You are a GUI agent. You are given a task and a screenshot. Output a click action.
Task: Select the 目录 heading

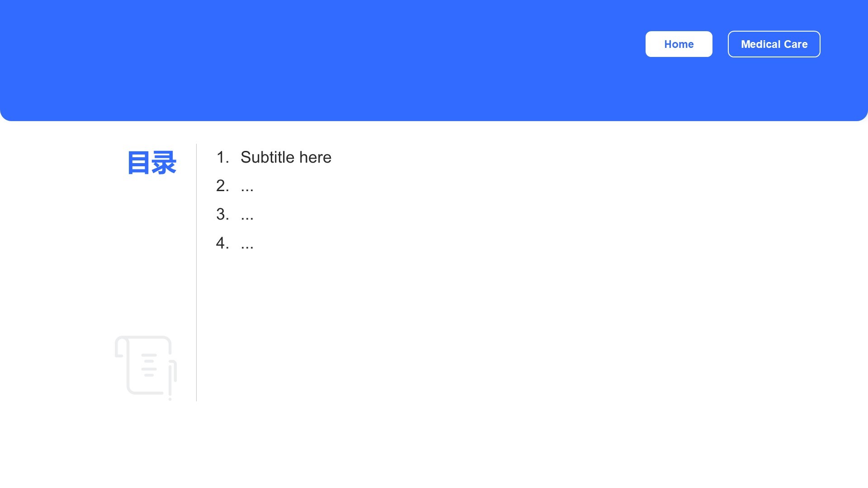point(151,163)
